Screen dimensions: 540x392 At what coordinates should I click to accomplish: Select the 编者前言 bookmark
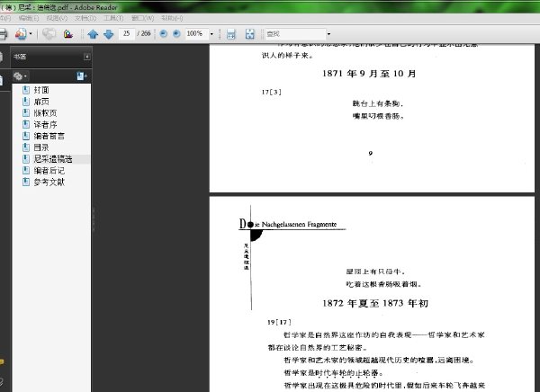point(49,136)
